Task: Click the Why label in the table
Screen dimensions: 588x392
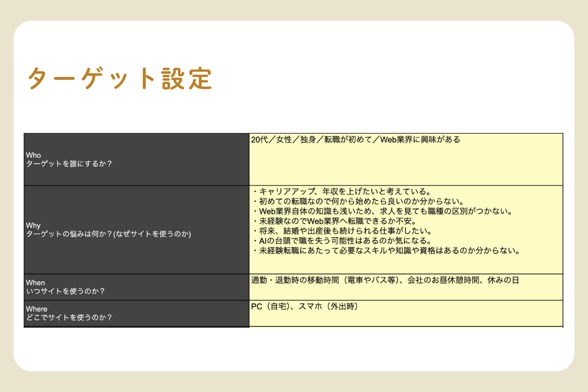Action: click(x=33, y=226)
